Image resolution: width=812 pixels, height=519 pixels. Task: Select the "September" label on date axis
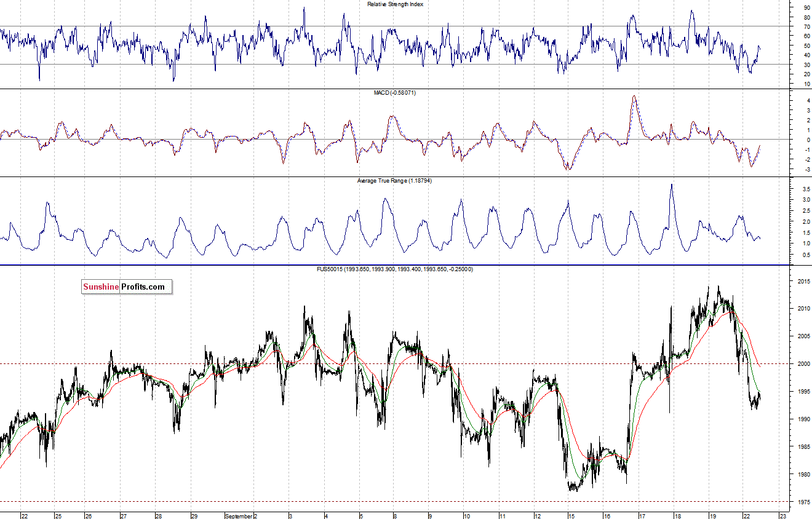click(239, 516)
